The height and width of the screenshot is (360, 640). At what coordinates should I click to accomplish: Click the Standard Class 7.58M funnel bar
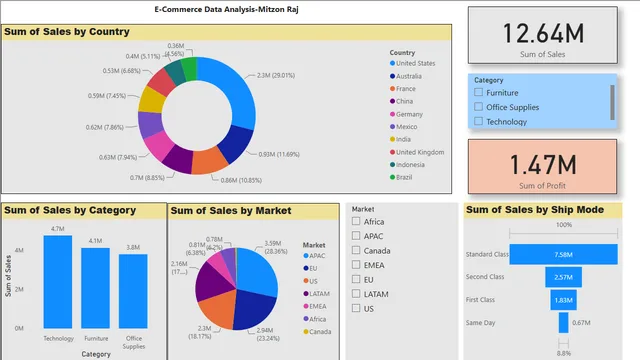click(x=563, y=254)
